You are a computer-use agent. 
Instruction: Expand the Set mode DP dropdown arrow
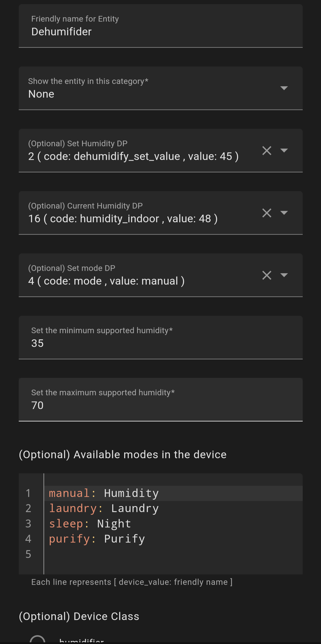coord(284,275)
